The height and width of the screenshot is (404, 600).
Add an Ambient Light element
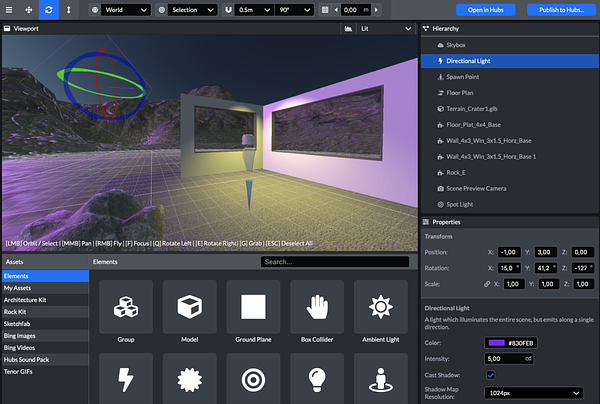click(380, 306)
